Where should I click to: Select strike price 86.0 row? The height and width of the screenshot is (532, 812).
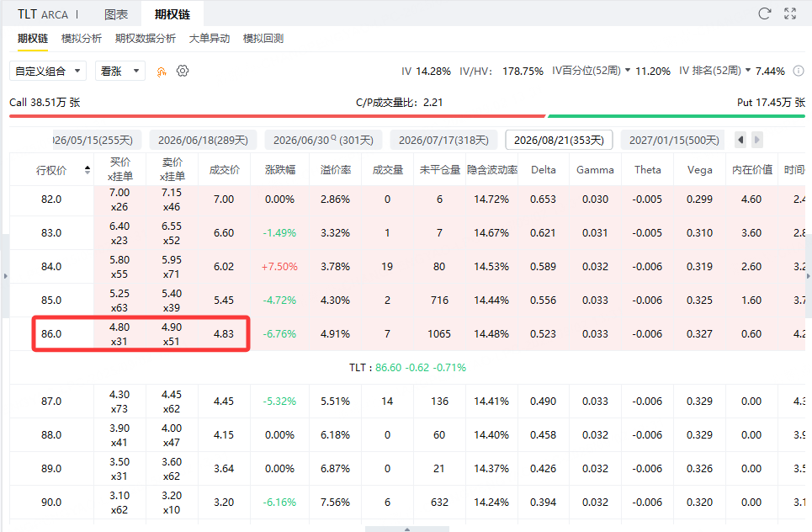(407, 334)
